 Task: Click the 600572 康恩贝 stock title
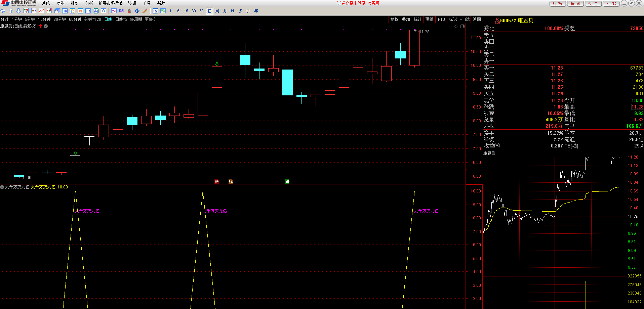[x=517, y=20]
